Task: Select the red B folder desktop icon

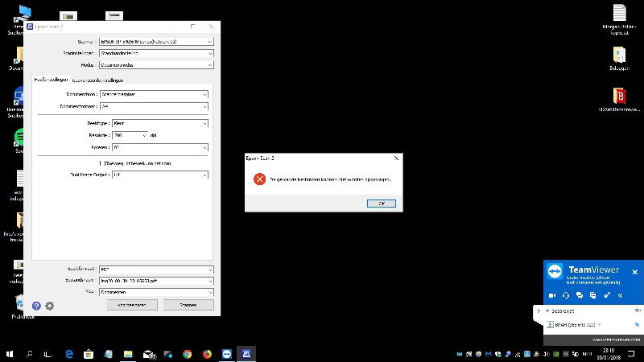Action: (x=619, y=100)
